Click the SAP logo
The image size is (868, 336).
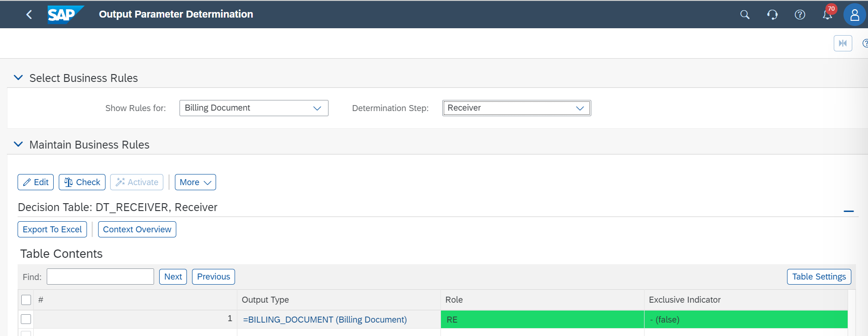[x=65, y=14]
